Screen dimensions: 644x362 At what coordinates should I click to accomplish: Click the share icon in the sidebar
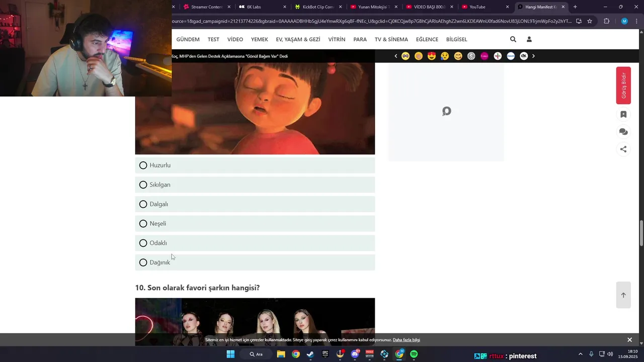tap(623, 149)
